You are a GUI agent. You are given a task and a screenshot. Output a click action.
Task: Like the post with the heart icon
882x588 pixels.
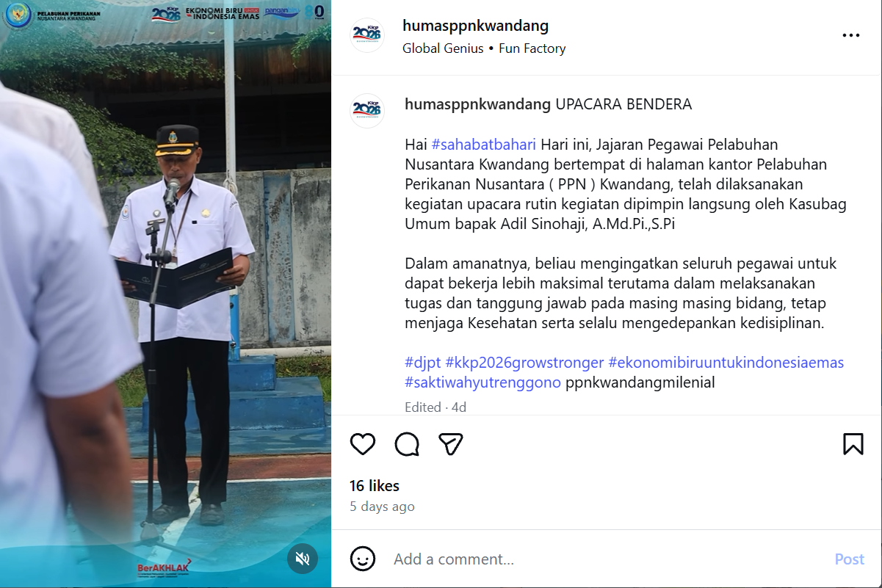tap(363, 444)
